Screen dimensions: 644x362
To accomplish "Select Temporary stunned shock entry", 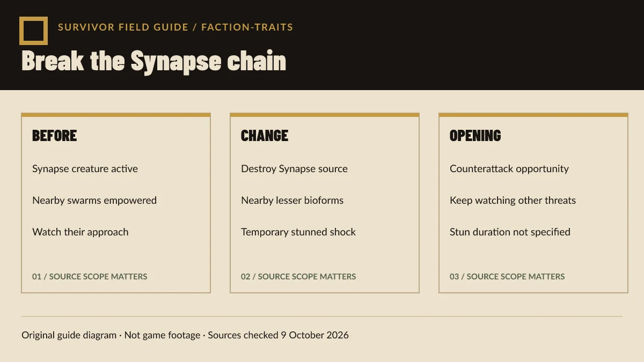I will click(x=298, y=232).
